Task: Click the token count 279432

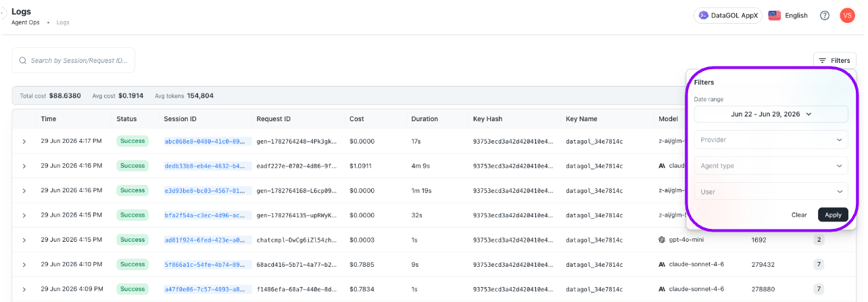Action: pos(763,264)
